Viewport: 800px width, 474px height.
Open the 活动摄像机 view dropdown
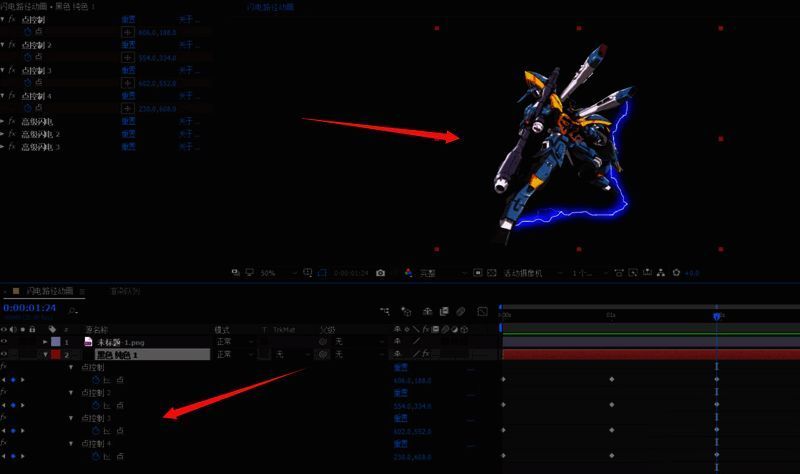[x=533, y=273]
